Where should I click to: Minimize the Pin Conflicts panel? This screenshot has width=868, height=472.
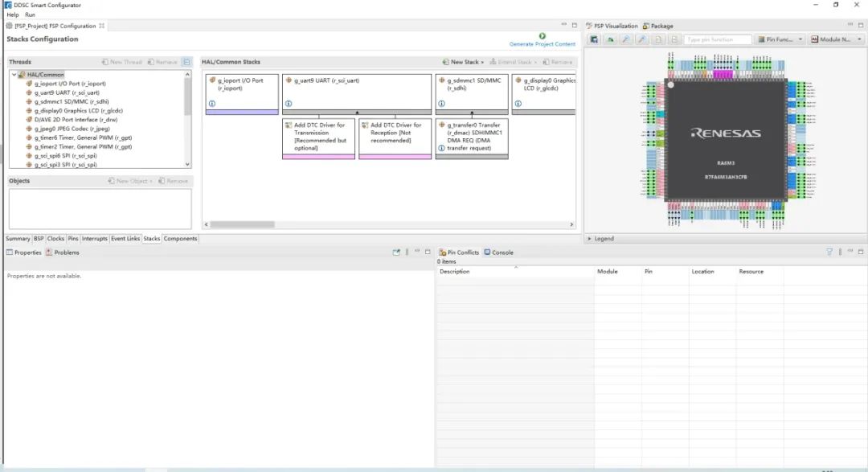850,252
